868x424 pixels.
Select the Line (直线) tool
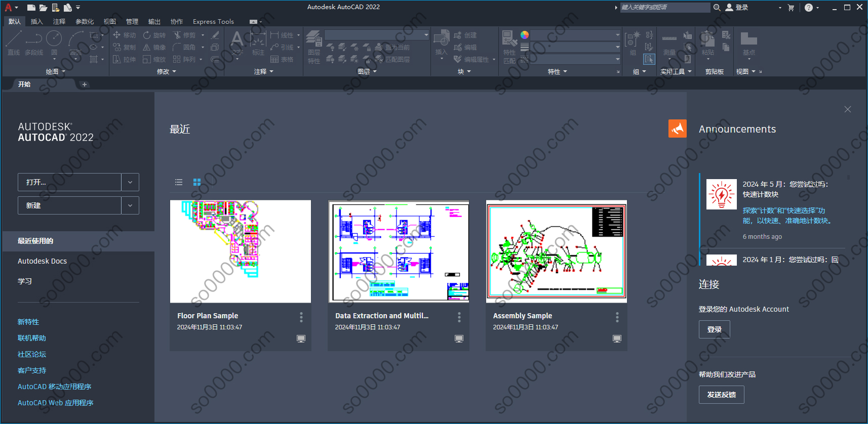(14, 44)
